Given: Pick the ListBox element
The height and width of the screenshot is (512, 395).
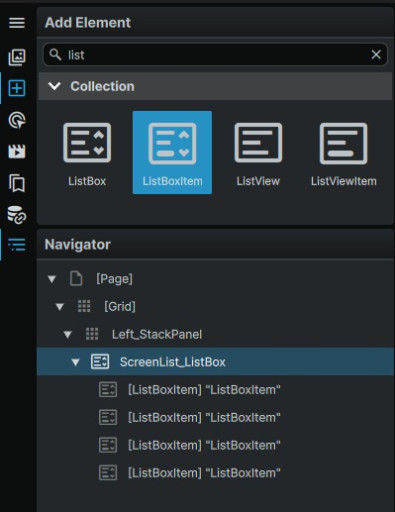Looking at the screenshot, I should pyautogui.click(x=87, y=153).
